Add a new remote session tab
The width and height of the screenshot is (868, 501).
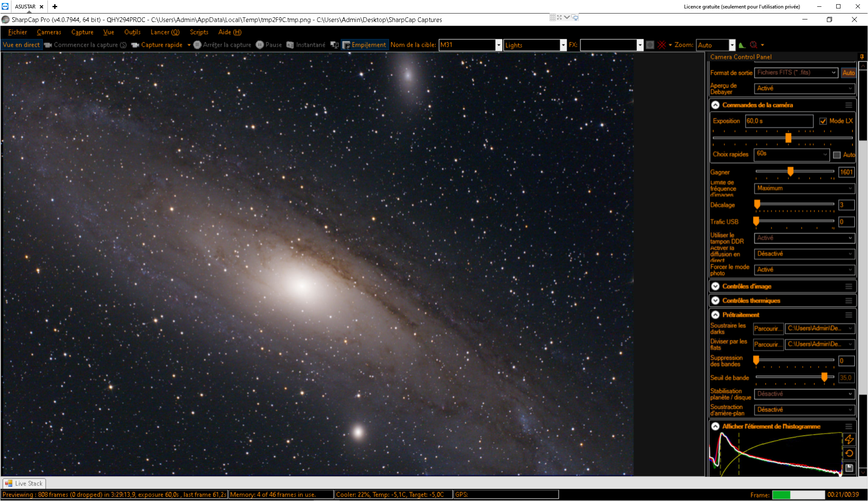[55, 6]
